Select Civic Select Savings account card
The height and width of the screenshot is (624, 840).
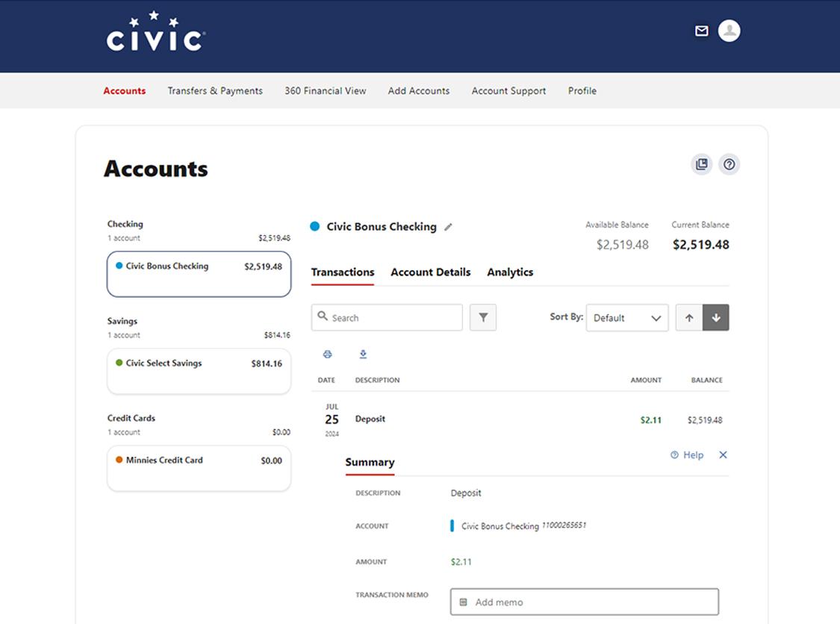(199, 371)
